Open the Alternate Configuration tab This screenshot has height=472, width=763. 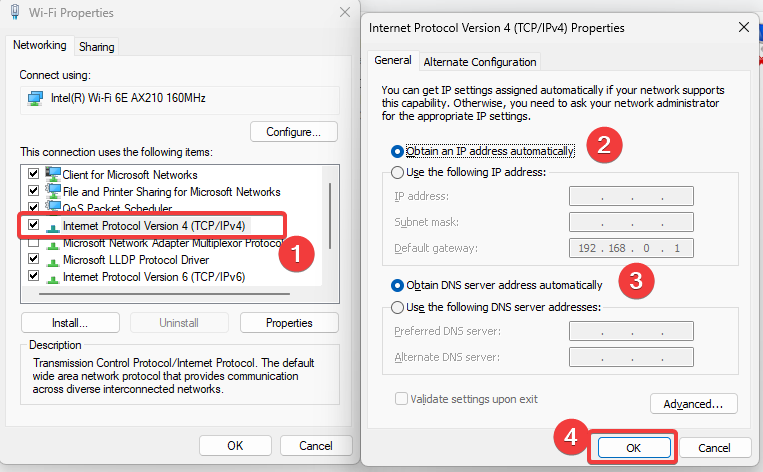(x=479, y=62)
